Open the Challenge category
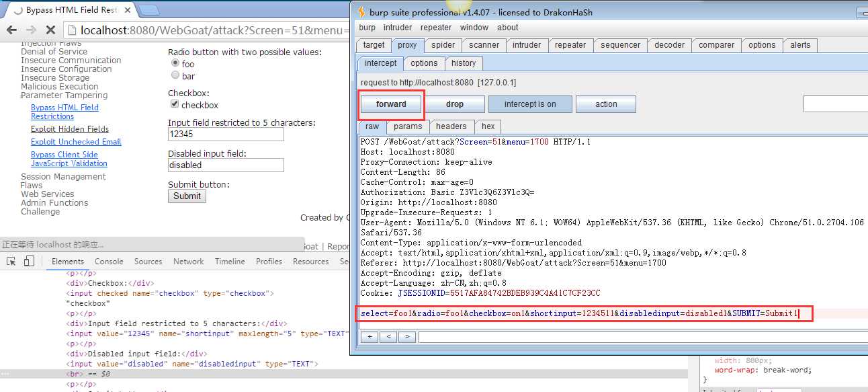 tap(40, 211)
